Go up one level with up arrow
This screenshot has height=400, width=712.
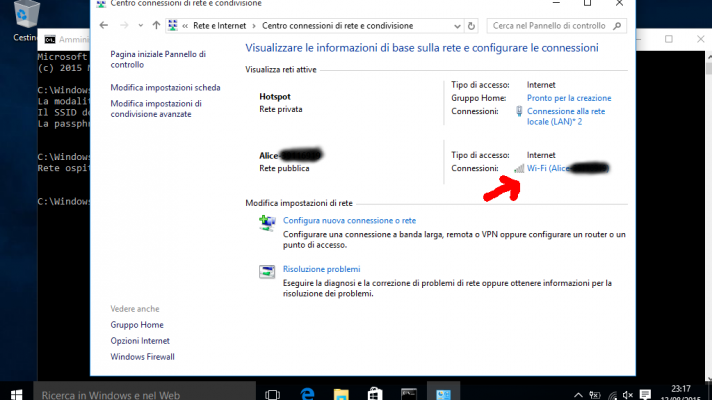pyautogui.click(x=156, y=25)
